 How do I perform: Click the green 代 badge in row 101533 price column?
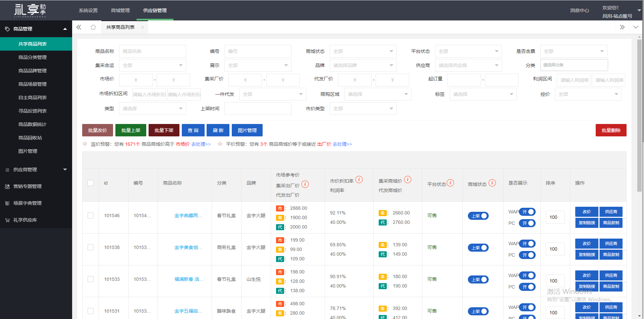coord(280,291)
